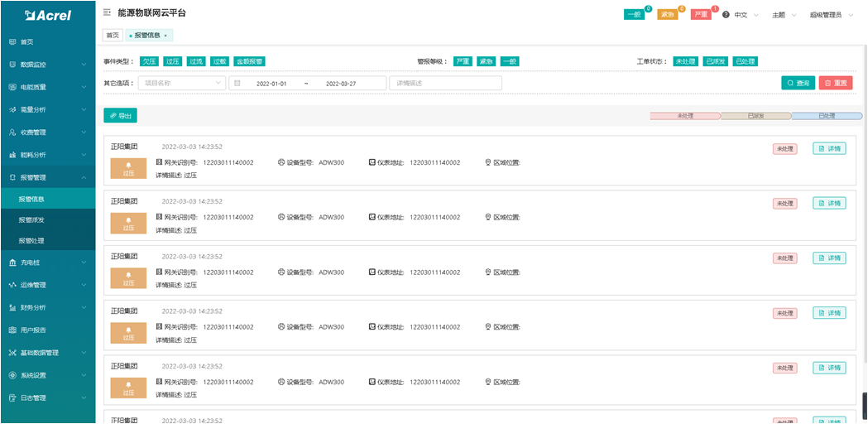Click the 查询 search button
868x424 pixels.
tap(798, 83)
